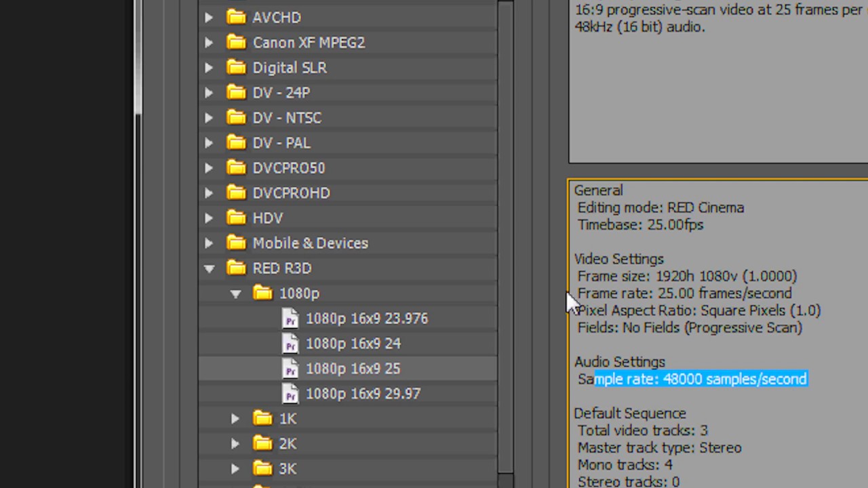This screenshot has width=868, height=488.
Task: Select the 1080p 16x9 24 preset
Action: tap(353, 344)
